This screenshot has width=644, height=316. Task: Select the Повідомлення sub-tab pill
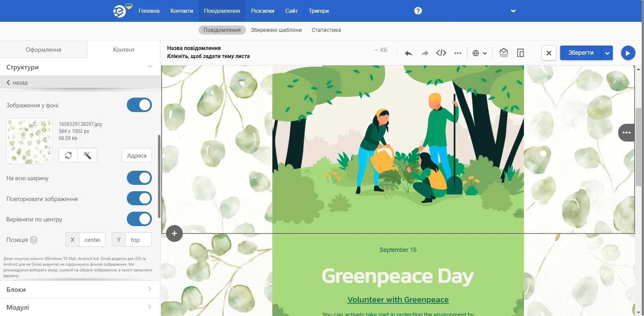coord(222,30)
